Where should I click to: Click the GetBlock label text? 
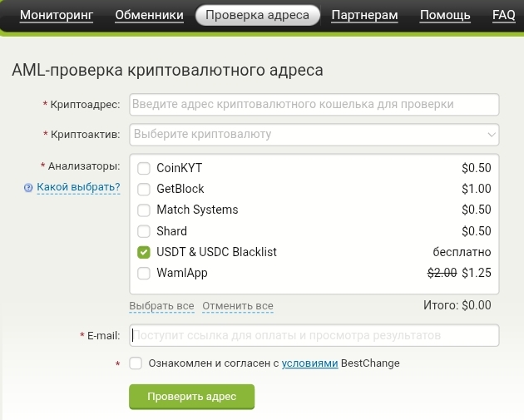(x=180, y=189)
